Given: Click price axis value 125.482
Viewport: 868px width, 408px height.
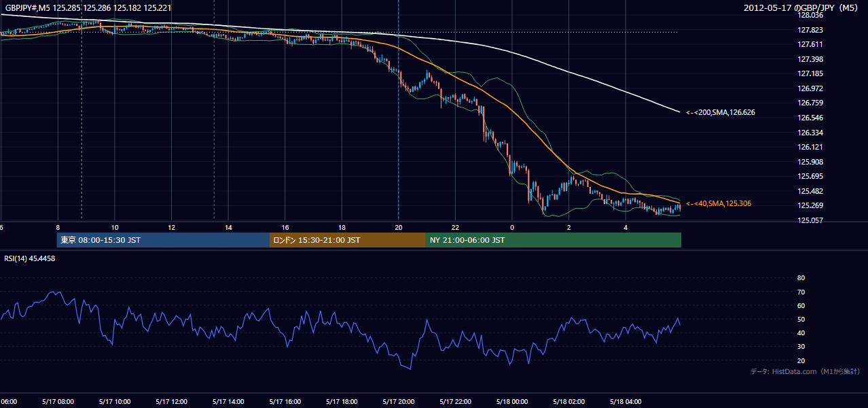Looking at the screenshot, I should pyautogui.click(x=811, y=191).
